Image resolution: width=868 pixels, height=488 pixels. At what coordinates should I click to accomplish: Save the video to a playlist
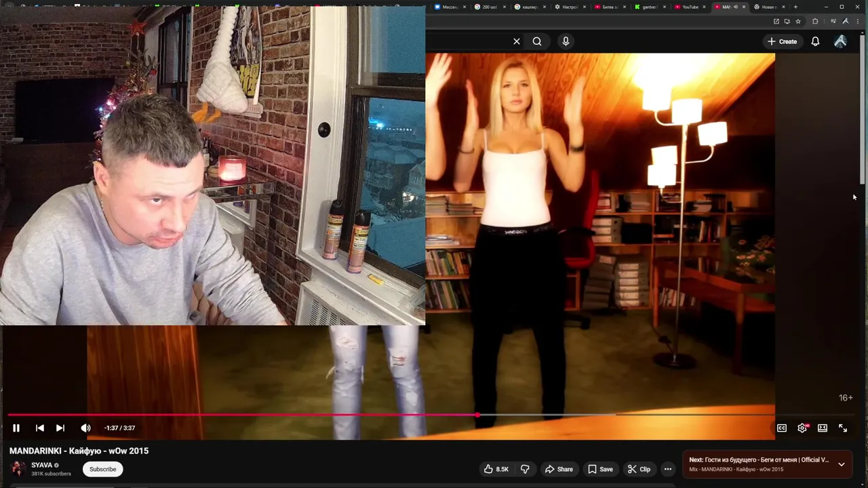click(600, 469)
